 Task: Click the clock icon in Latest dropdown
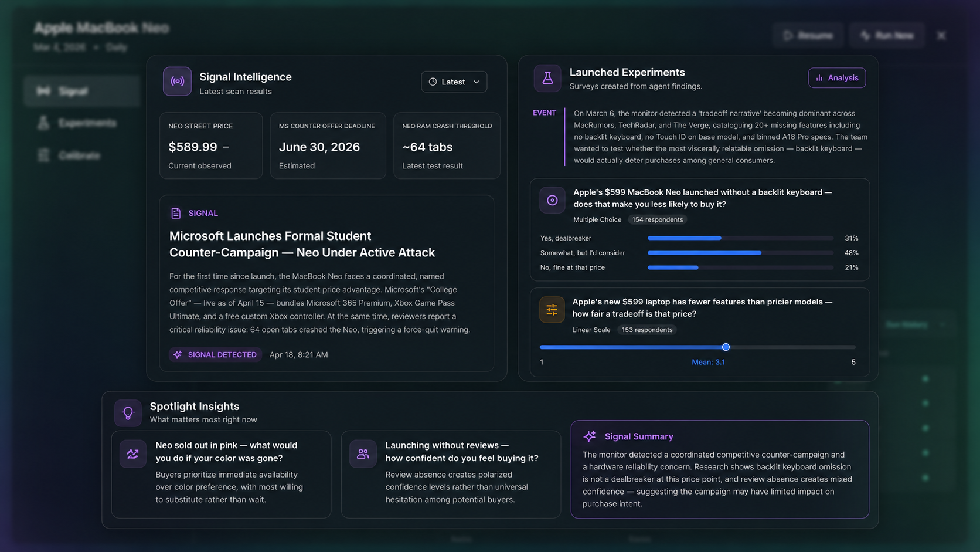[433, 82]
